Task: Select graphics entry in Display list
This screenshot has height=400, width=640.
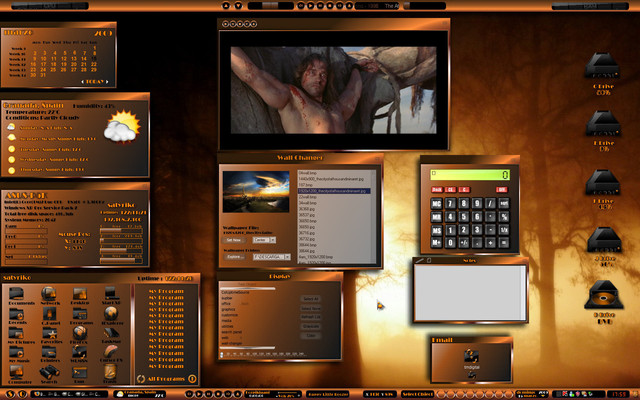Action: click(x=228, y=309)
